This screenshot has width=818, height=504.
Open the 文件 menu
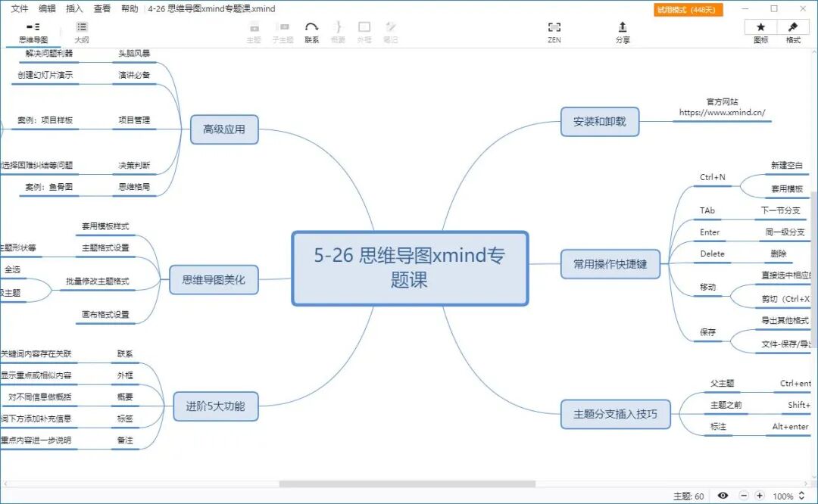(19, 8)
